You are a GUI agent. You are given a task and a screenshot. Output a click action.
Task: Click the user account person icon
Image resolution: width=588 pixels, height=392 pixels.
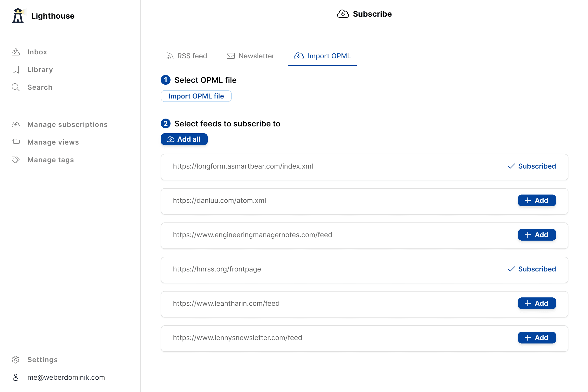click(15, 377)
